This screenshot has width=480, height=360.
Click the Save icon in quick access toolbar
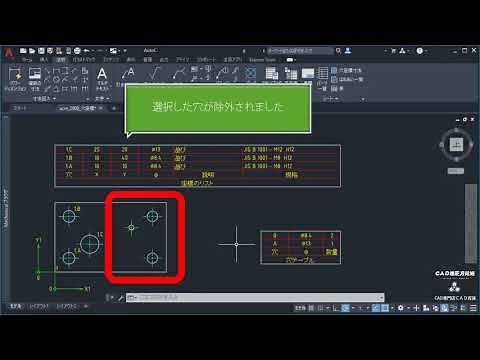point(41,51)
